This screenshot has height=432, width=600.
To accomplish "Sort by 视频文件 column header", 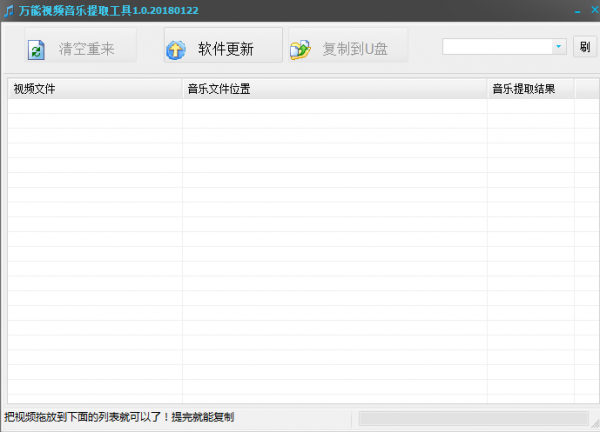I will coord(95,89).
